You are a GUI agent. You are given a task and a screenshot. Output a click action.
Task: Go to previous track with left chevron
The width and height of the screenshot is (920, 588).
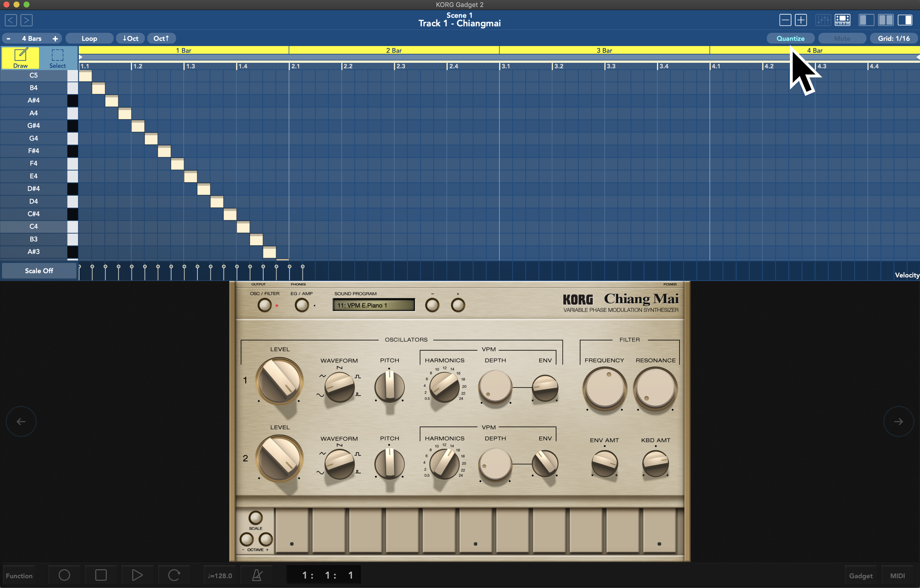[11, 20]
